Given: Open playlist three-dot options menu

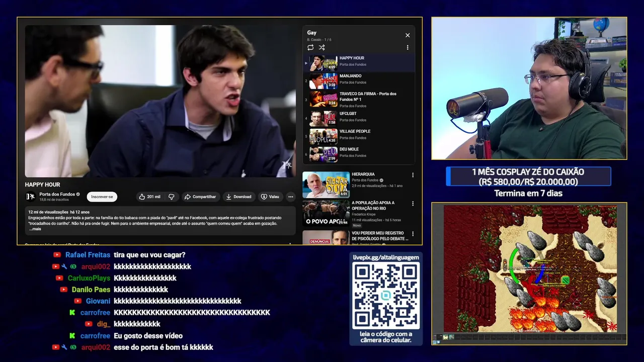Looking at the screenshot, I should pos(408,47).
